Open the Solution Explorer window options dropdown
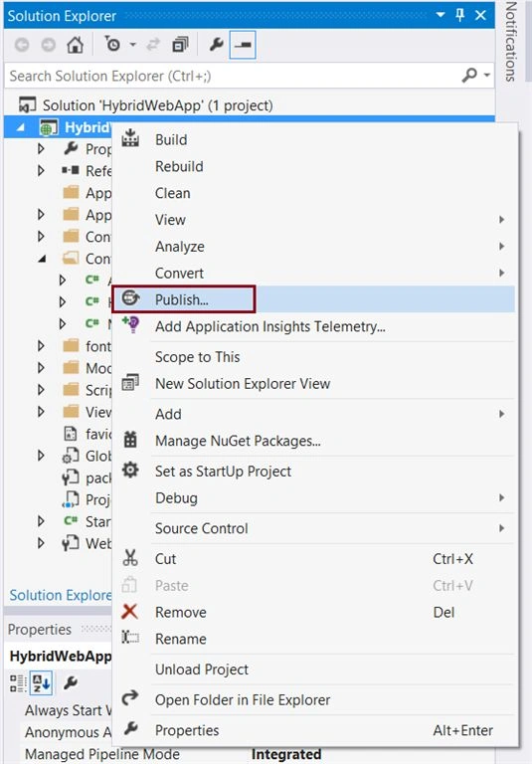Screen dimensions: 532x764 [441, 15]
